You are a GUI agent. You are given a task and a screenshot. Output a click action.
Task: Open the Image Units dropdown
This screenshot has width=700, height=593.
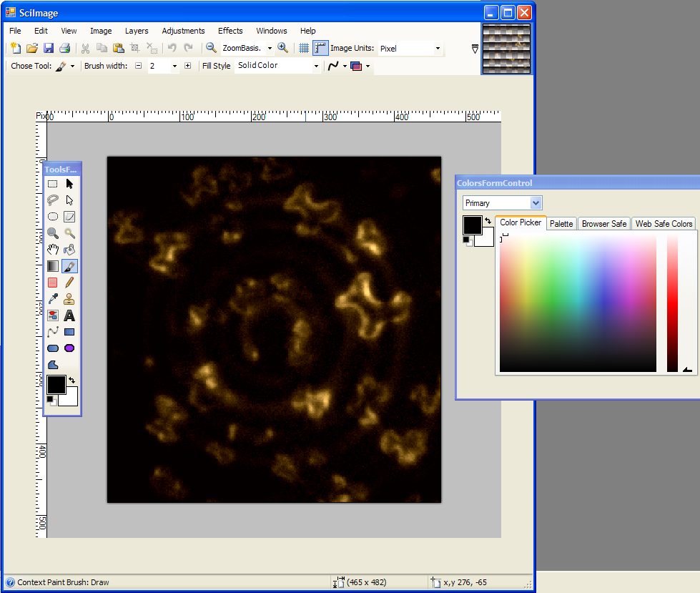438,49
